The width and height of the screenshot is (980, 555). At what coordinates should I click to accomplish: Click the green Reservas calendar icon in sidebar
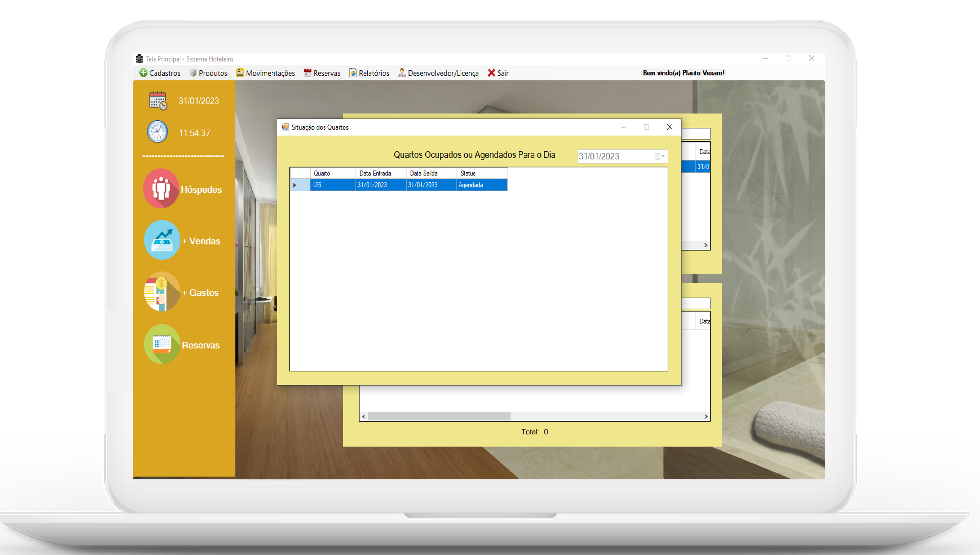point(162,344)
